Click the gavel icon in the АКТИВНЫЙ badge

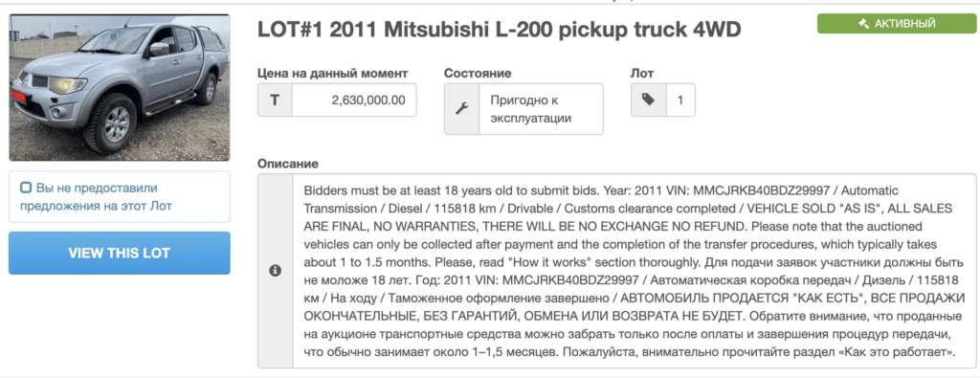pos(864,24)
